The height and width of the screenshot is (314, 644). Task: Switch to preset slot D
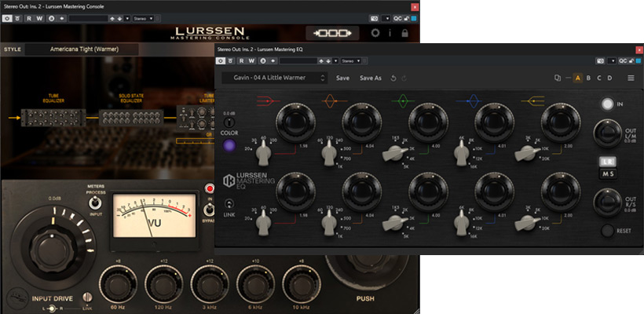point(609,78)
